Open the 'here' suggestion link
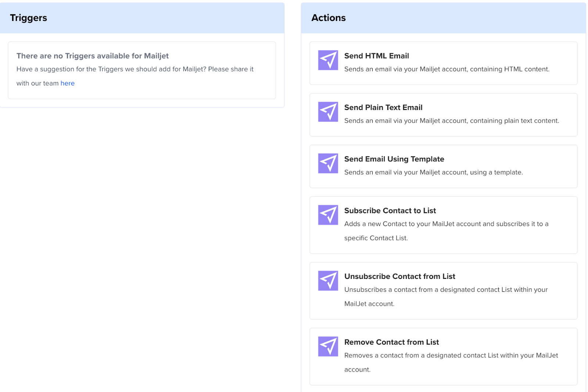This screenshot has width=588, height=392. (x=67, y=83)
